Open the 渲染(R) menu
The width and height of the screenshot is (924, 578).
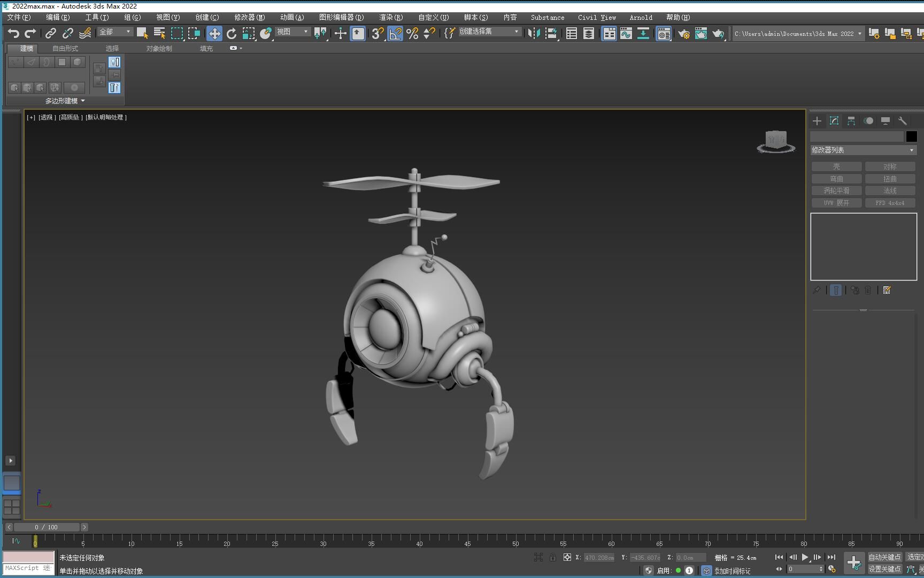(x=391, y=18)
